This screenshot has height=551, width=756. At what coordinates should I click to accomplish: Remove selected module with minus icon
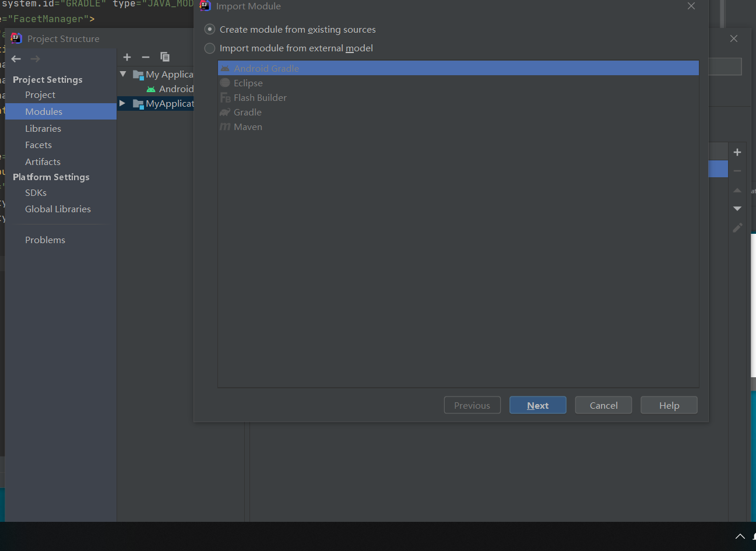pyautogui.click(x=146, y=57)
